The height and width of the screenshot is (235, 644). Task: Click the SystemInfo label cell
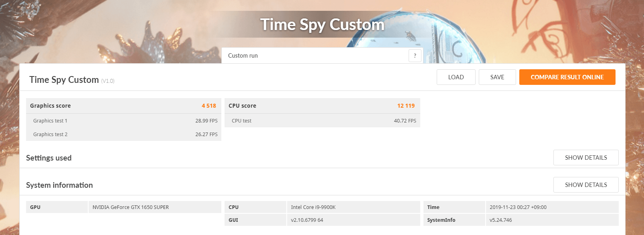454,220
